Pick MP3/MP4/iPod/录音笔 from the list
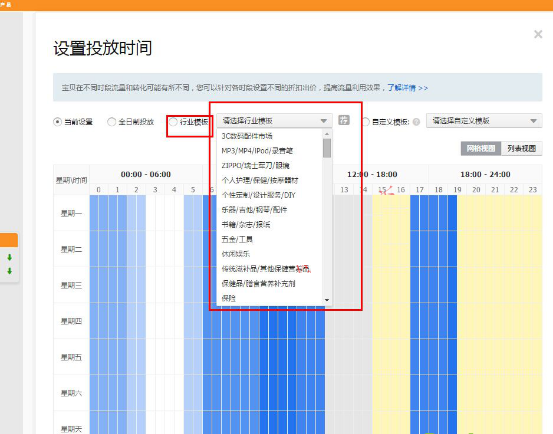553x434 pixels. click(x=257, y=151)
